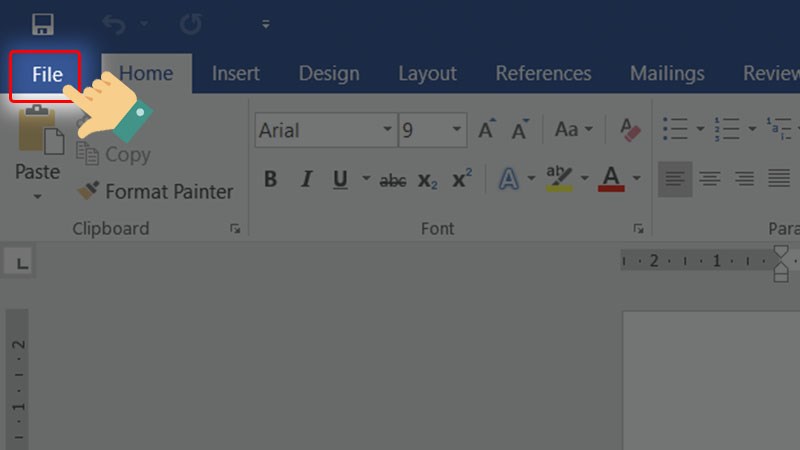This screenshot has width=800, height=450.
Task: Decrease font size with Shrink Font icon
Action: (x=520, y=129)
